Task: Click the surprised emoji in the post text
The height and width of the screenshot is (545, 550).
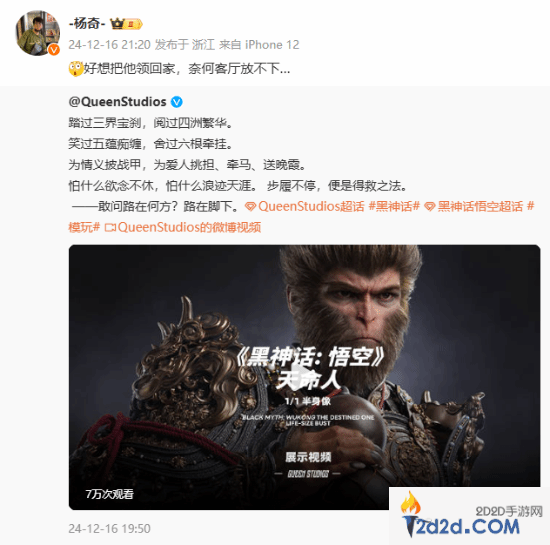Action: point(75,68)
